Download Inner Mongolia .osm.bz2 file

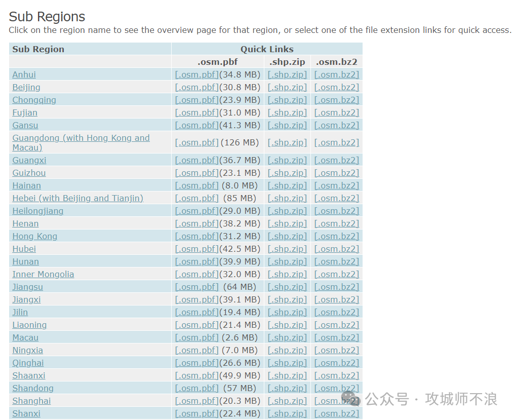[x=337, y=275]
